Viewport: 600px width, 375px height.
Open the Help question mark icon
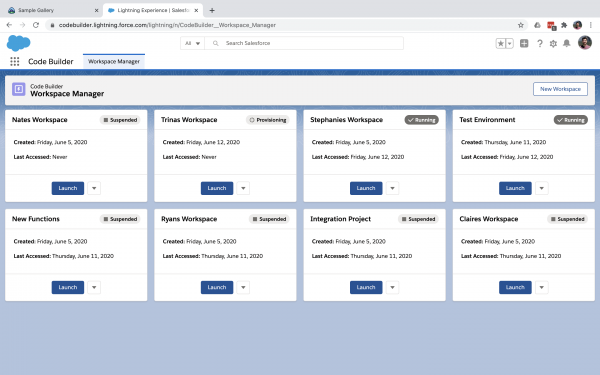pos(540,43)
